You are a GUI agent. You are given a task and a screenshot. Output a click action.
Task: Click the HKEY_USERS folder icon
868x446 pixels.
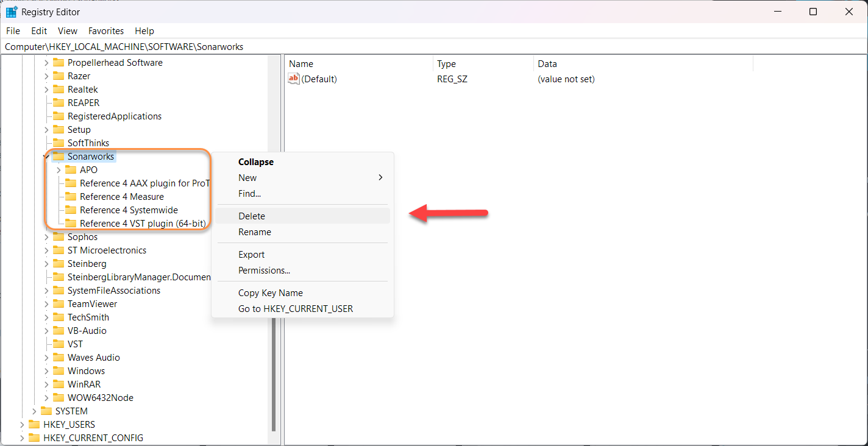[x=34, y=424]
